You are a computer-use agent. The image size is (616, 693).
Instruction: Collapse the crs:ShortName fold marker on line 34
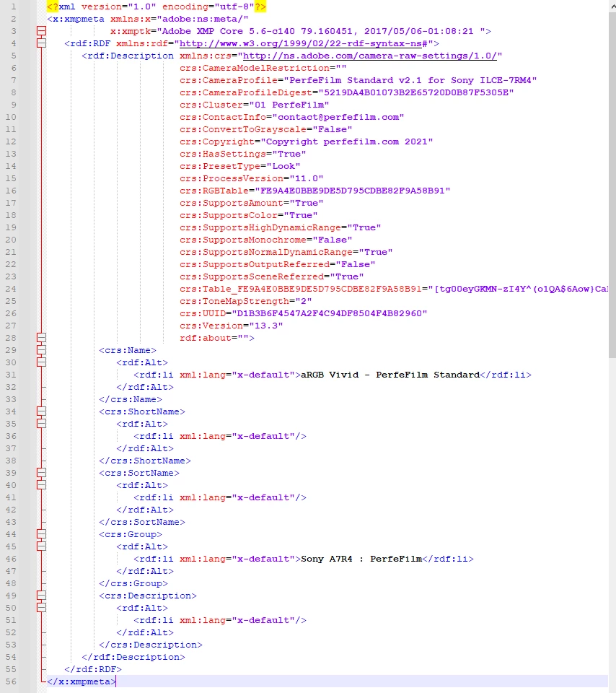41,411
